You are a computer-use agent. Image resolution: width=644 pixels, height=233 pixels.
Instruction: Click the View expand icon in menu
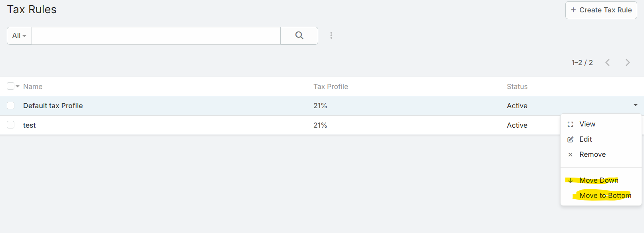point(570,124)
